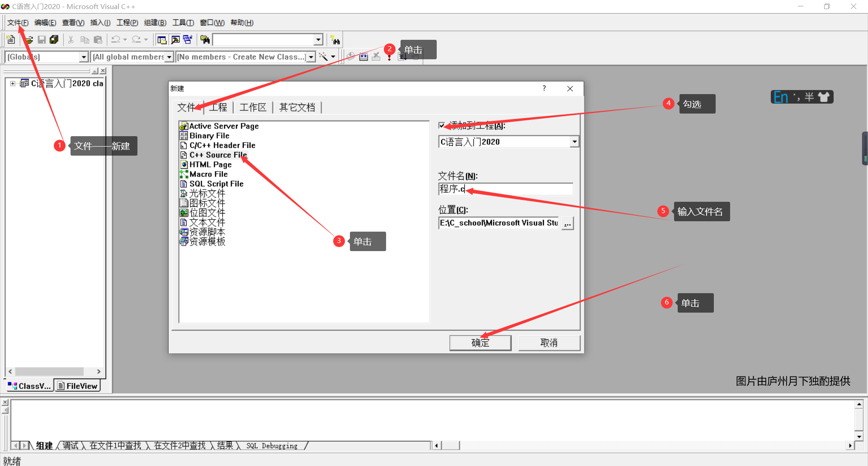Toggle the Workspace window icon
Viewport: 868px width, 466px height.
click(x=162, y=40)
